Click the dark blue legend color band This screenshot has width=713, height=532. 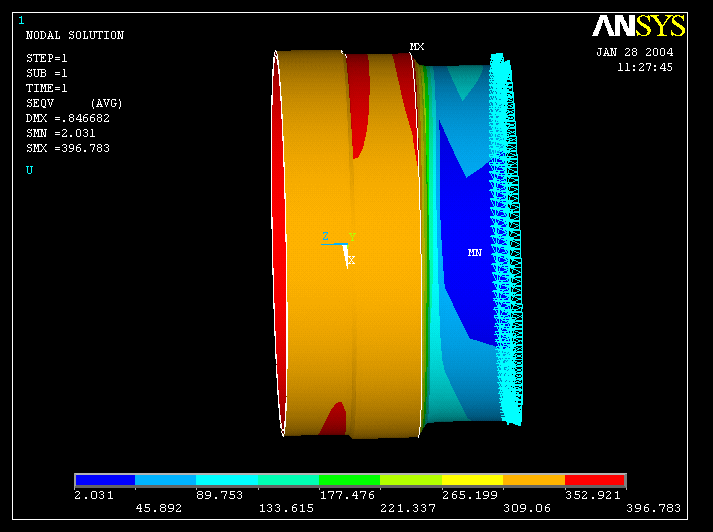(105, 480)
